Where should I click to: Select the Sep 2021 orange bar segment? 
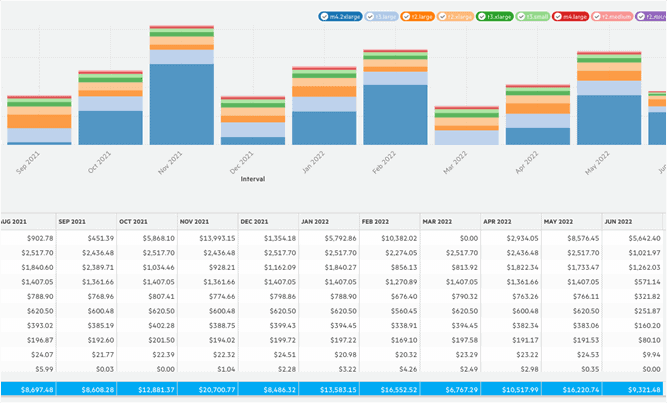point(39,121)
